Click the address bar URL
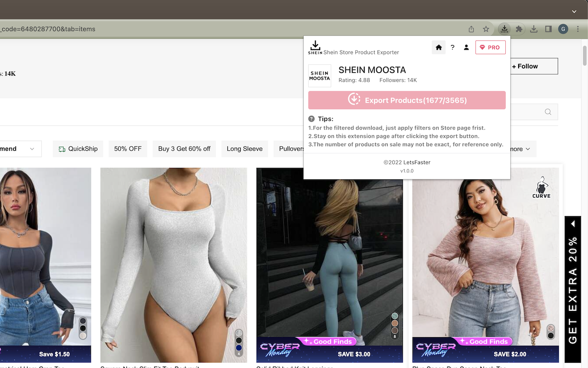 click(x=48, y=29)
